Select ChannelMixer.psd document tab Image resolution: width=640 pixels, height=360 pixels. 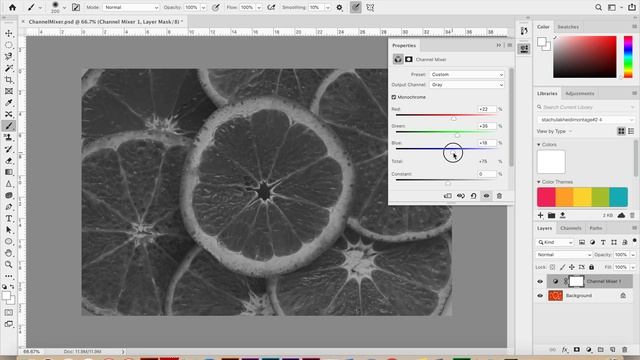coord(105,21)
